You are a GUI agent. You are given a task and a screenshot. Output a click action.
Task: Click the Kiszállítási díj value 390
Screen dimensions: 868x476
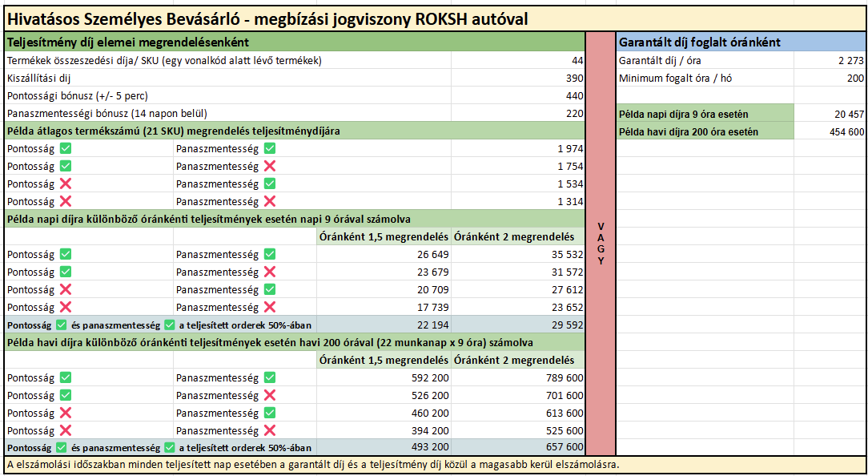(574, 79)
